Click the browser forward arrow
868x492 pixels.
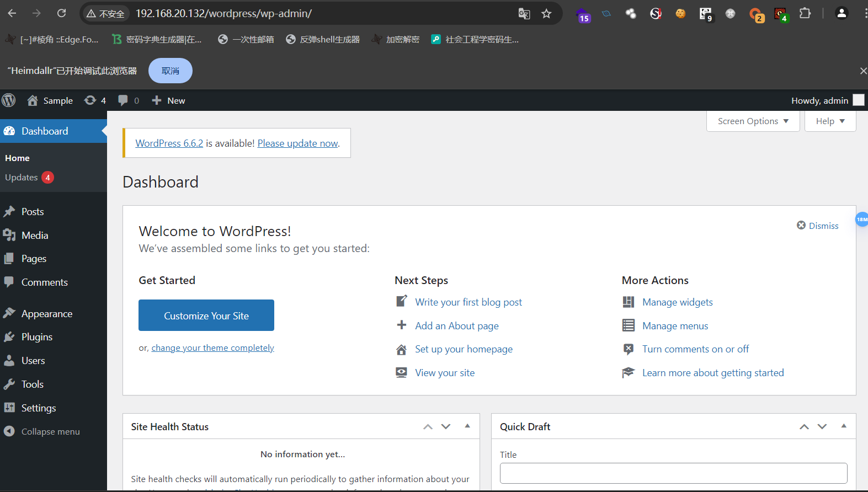pos(36,13)
